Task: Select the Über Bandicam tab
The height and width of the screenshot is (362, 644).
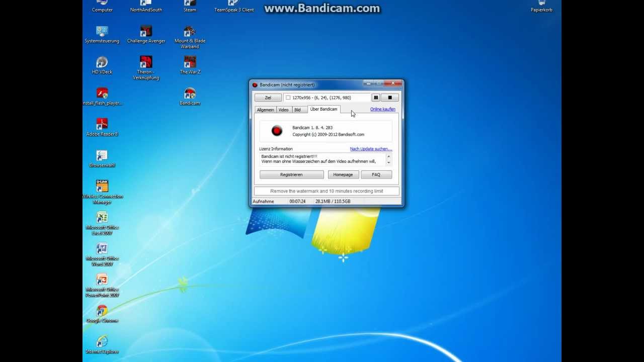Action: coord(324,109)
